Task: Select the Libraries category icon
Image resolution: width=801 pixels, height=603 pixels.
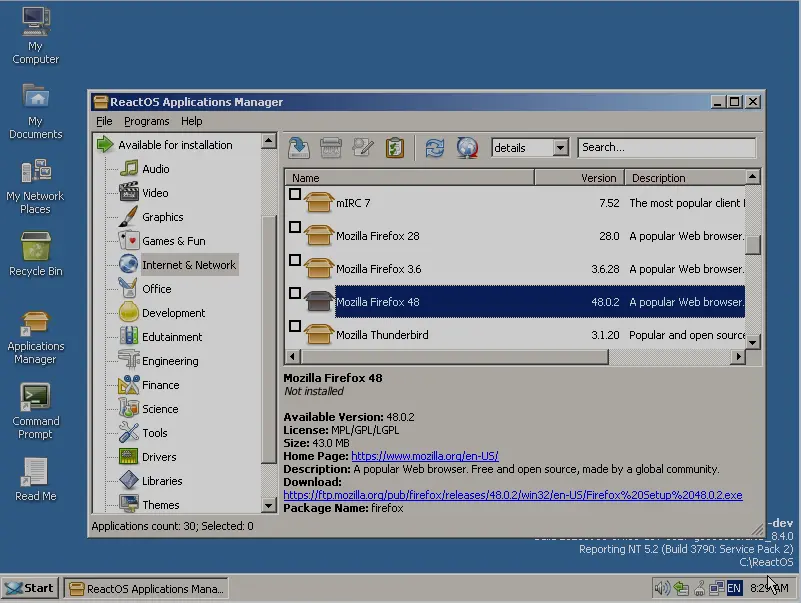Action: pos(129,480)
